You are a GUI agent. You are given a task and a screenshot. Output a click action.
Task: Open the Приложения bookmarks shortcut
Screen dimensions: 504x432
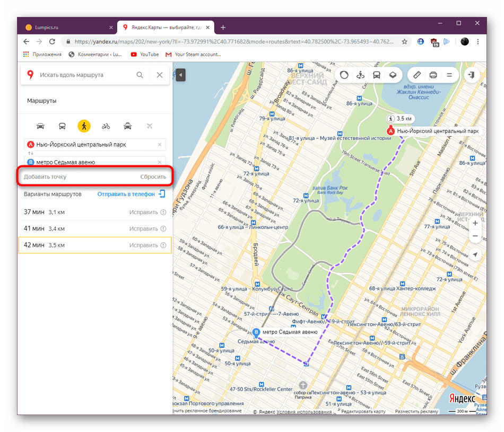pos(42,54)
